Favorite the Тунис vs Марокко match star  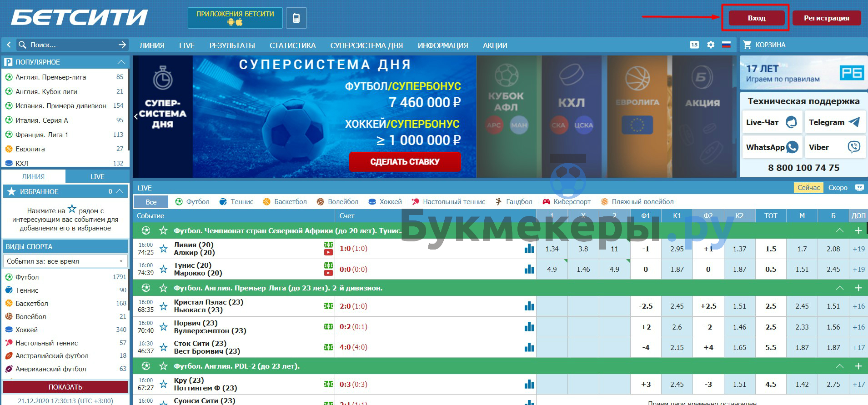[x=163, y=269]
